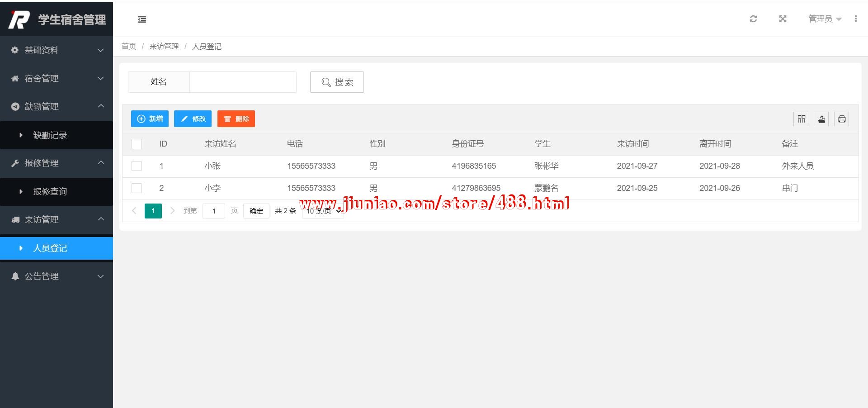The height and width of the screenshot is (408, 868).
Task: Open the column filter grid icon
Action: click(801, 119)
